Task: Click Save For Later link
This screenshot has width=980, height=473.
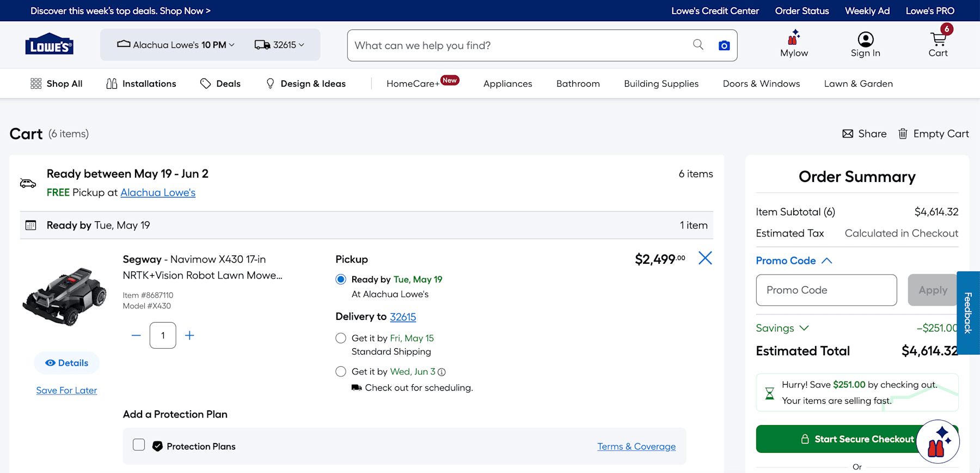Action: [x=66, y=390]
